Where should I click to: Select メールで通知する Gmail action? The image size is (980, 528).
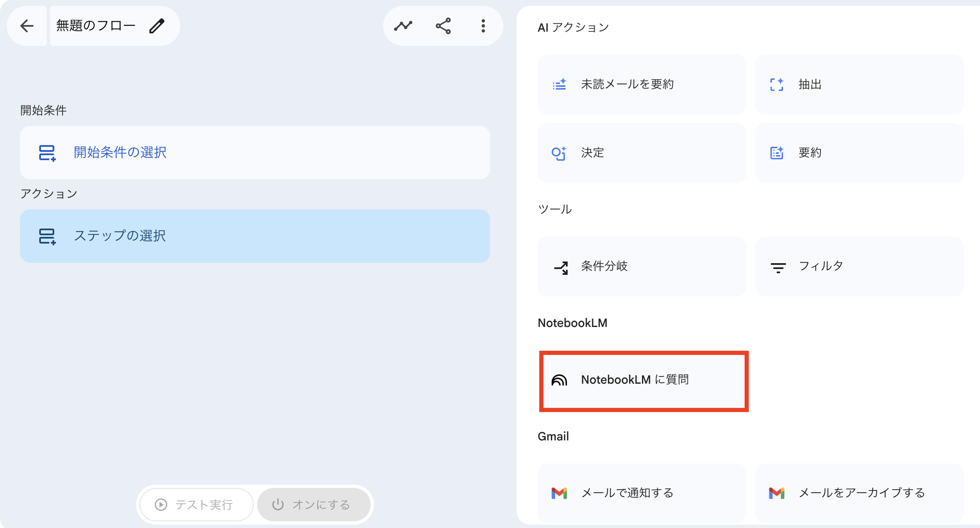click(x=642, y=493)
